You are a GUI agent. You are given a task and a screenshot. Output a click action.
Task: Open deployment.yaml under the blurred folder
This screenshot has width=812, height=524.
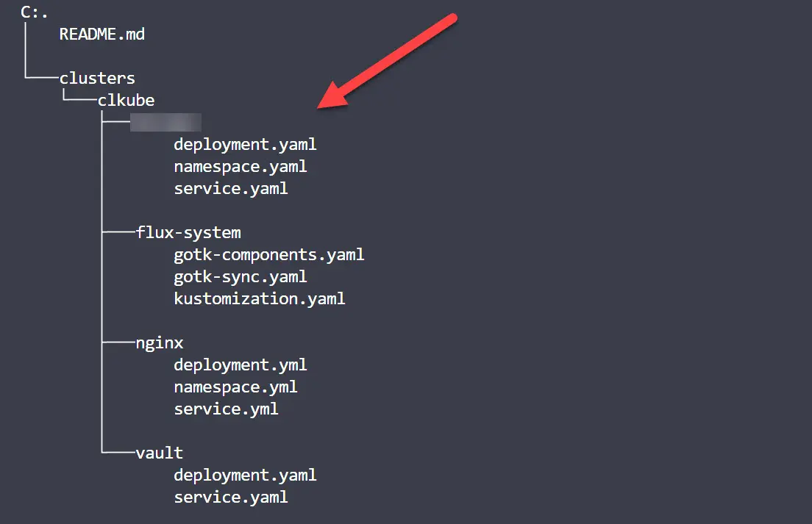[x=245, y=144]
